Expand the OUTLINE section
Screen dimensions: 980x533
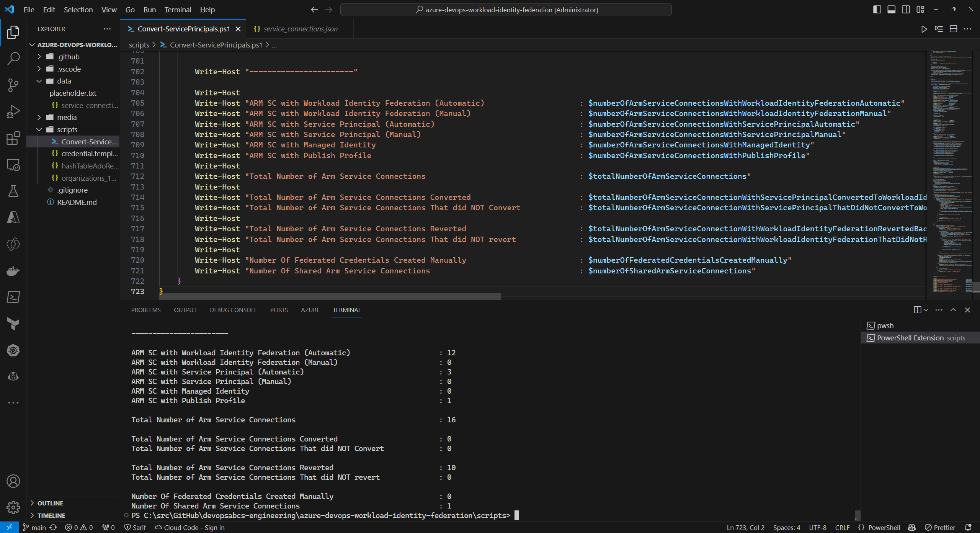click(x=50, y=503)
